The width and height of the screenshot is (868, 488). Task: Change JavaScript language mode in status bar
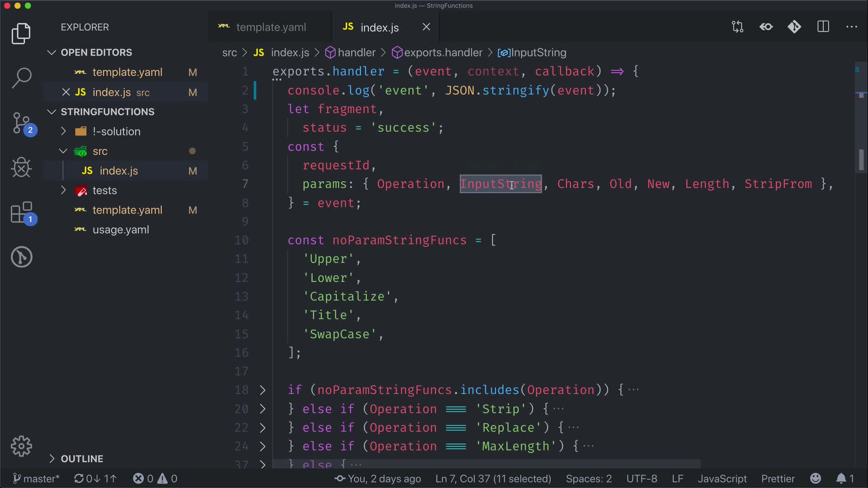pos(722,479)
